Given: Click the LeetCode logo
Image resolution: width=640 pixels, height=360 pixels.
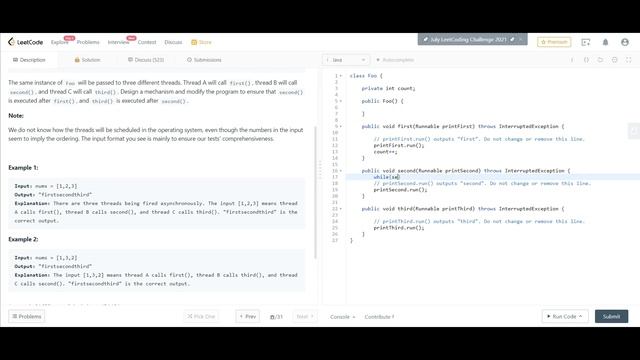Looking at the screenshot, I should tap(25, 42).
